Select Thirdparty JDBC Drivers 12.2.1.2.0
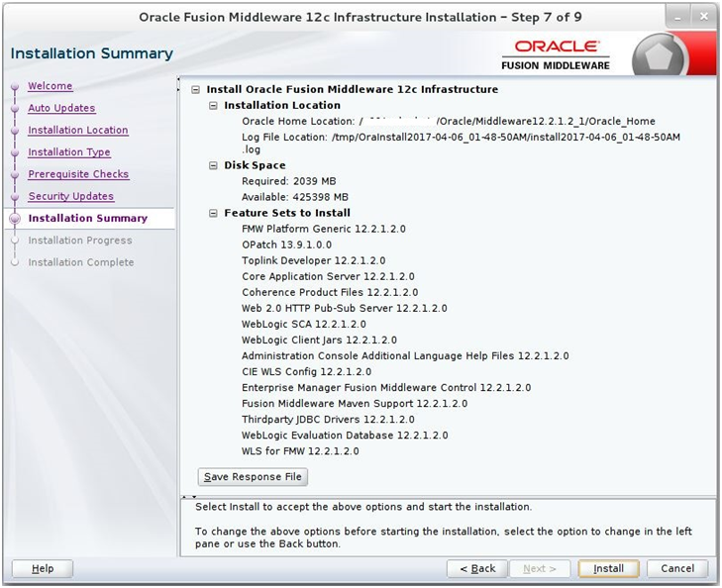Viewport: 722px width, 588px height. 328,420
